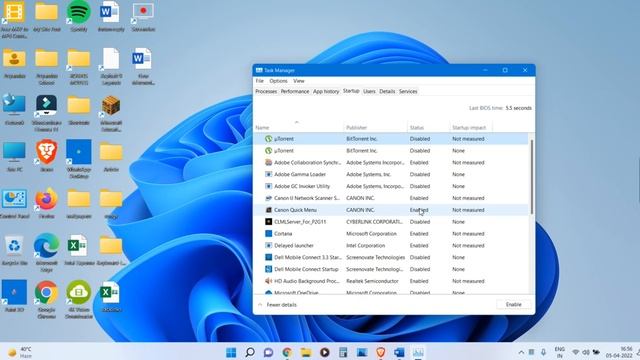Select the Adobe Collaboration Synchronizer row
This screenshot has height=360, width=640.
coord(391,162)
